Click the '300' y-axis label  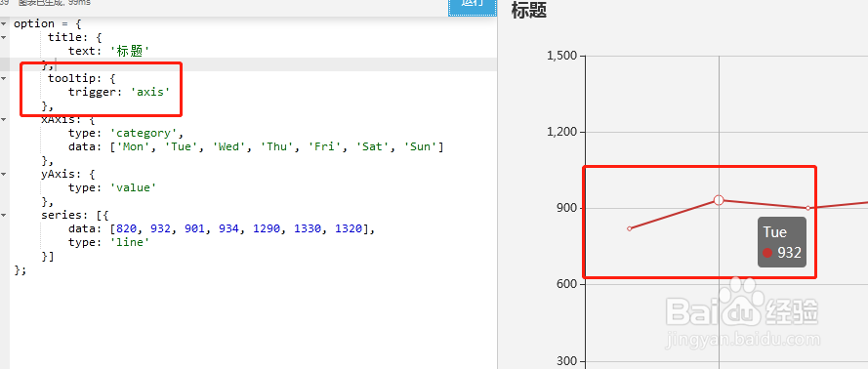[x=568, y=361]
